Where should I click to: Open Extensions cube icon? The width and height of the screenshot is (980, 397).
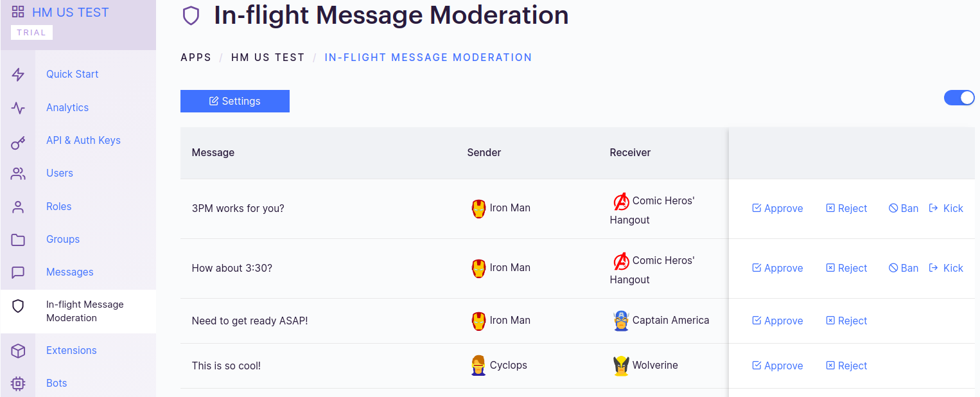click(x=18, y=351)
